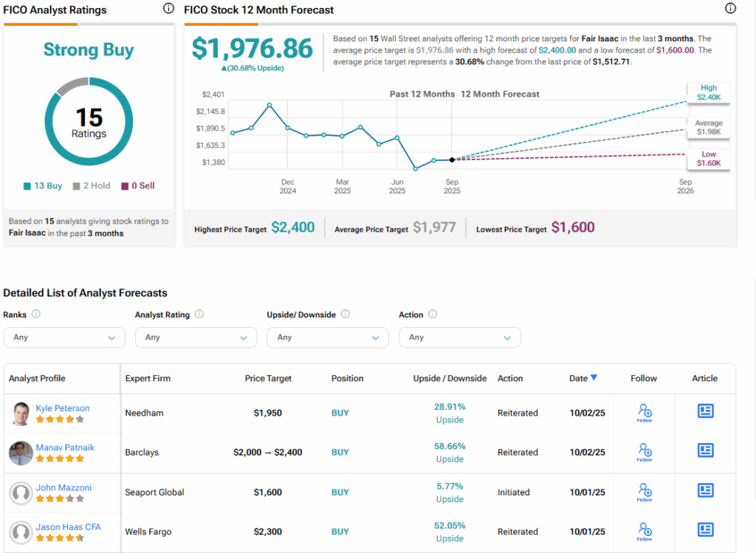Open the Analyst Rating dropdown
This screenshot has height=553, width=756.
(x=196, y=337)
